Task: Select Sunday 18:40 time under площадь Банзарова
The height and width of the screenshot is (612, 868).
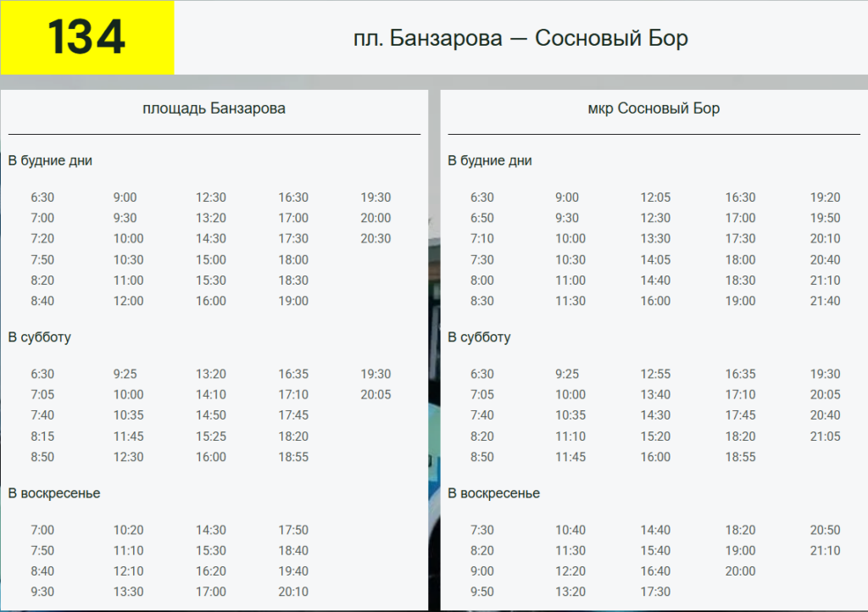Action: [293, 551]
